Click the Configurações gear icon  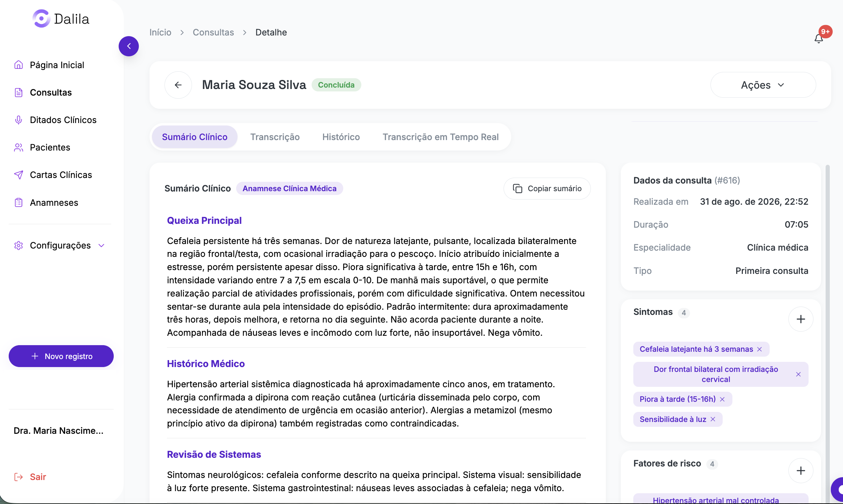[18, 245]
